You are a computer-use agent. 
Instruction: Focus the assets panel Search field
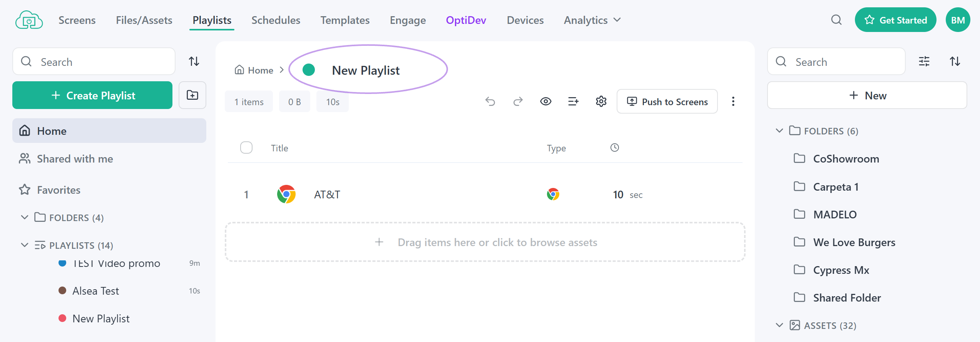pyautogui.click(x=836, y=62)
